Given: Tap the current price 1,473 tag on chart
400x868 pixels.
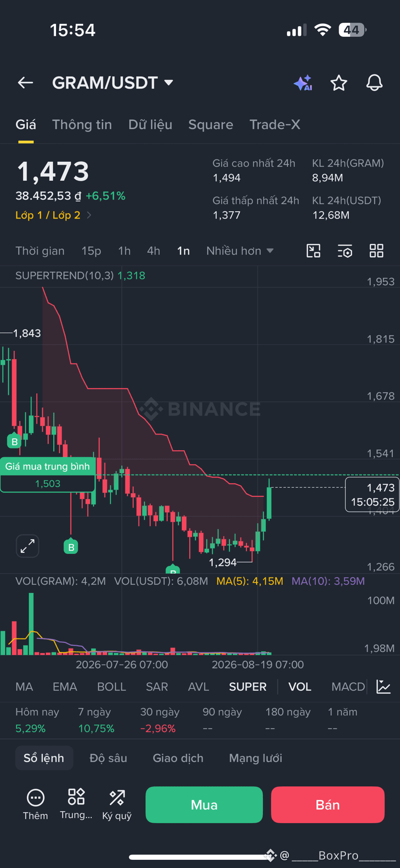Looking at the screenshot, I should point(372,494).
